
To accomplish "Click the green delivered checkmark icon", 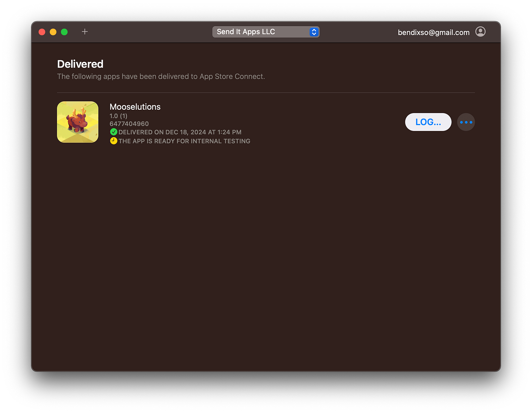I will [x=114, y=132].
